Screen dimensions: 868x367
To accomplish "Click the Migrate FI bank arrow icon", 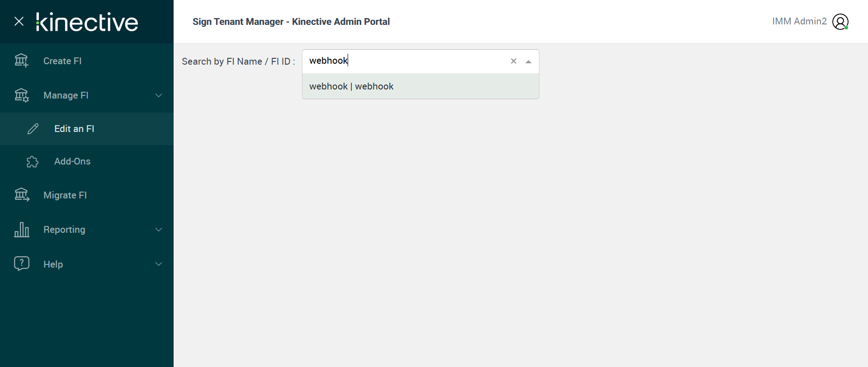I will click(x=22, y=195).
